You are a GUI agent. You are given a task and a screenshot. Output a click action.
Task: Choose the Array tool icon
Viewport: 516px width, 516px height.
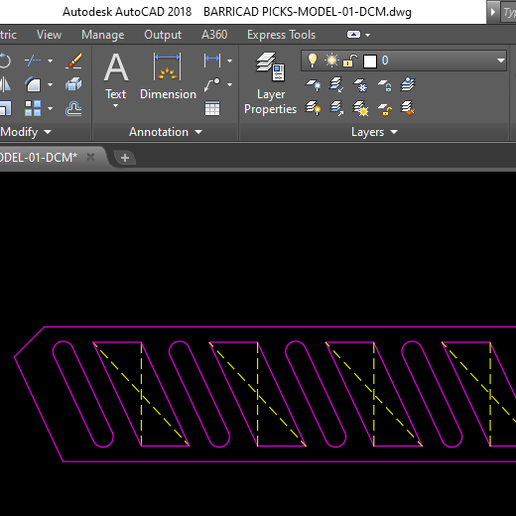(33, 108)
